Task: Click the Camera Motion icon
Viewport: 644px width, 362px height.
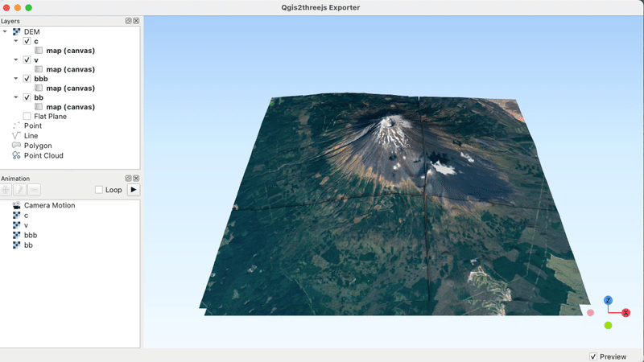Action: [x=16, y=205]
